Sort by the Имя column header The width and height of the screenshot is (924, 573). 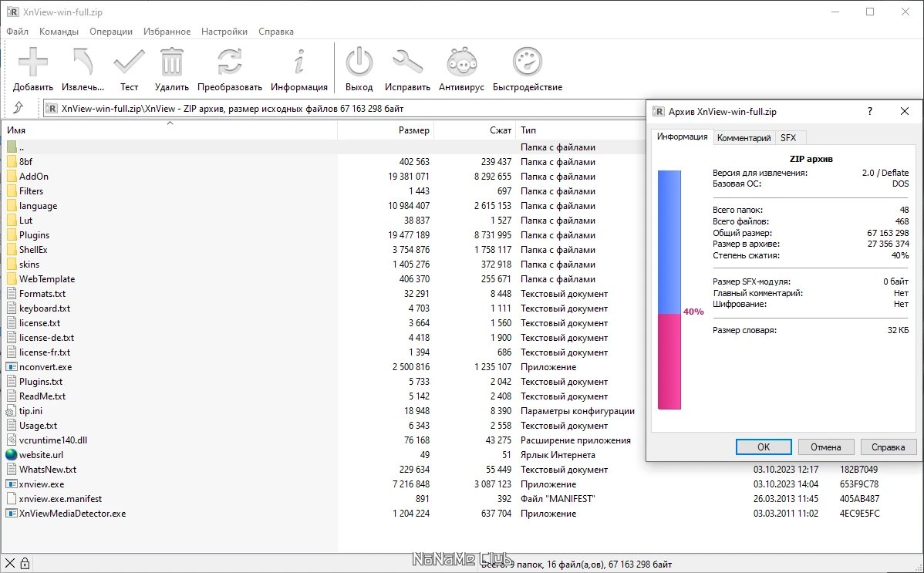pyautogui.click(x=169, y=130)
